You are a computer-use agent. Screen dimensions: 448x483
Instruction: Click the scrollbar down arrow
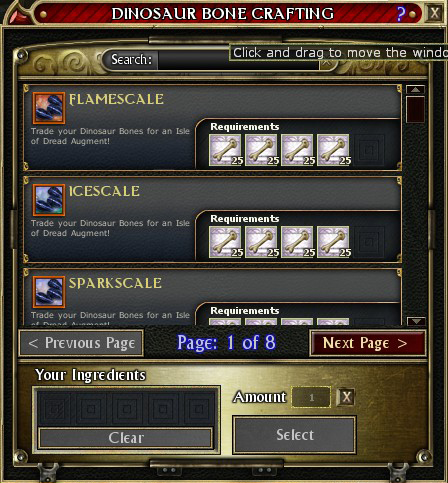point(416,321)
